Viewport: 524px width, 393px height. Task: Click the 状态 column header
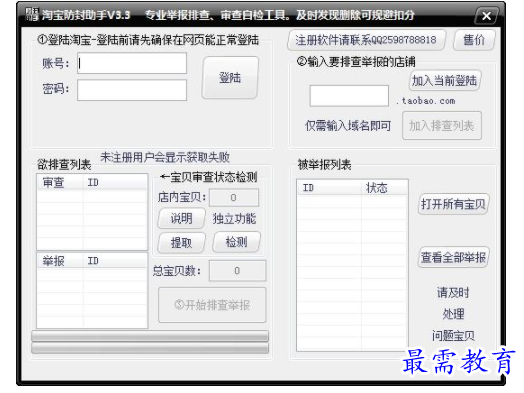click(384, 188)
